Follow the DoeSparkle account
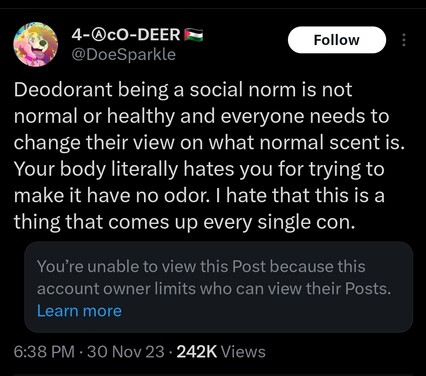This screenshot has height=376, width=426. 337,40
